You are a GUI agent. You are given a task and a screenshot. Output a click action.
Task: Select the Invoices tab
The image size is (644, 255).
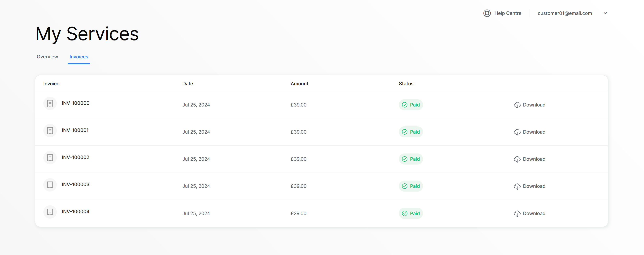(79, 57)
